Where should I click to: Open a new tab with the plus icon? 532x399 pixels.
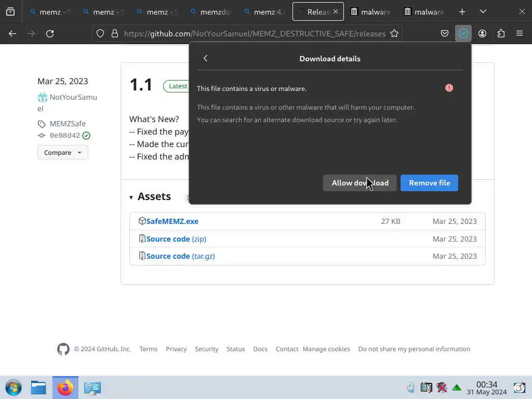point(462,12)
